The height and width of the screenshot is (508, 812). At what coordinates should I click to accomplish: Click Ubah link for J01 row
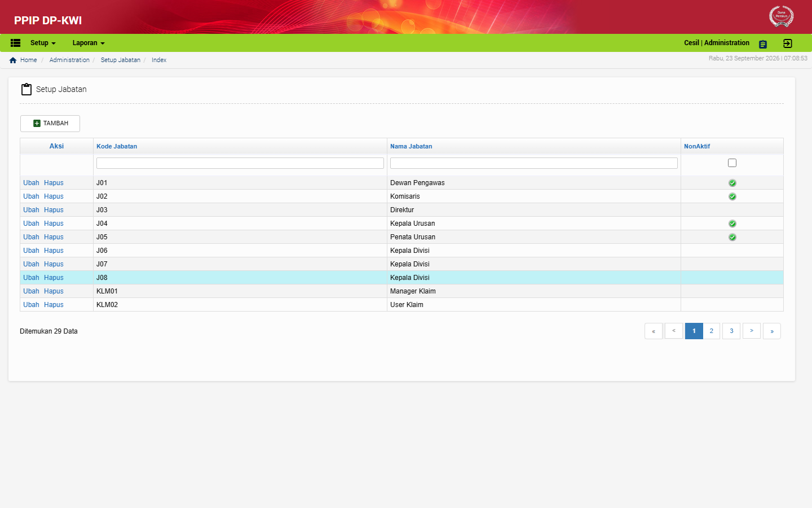click(31, 183)
